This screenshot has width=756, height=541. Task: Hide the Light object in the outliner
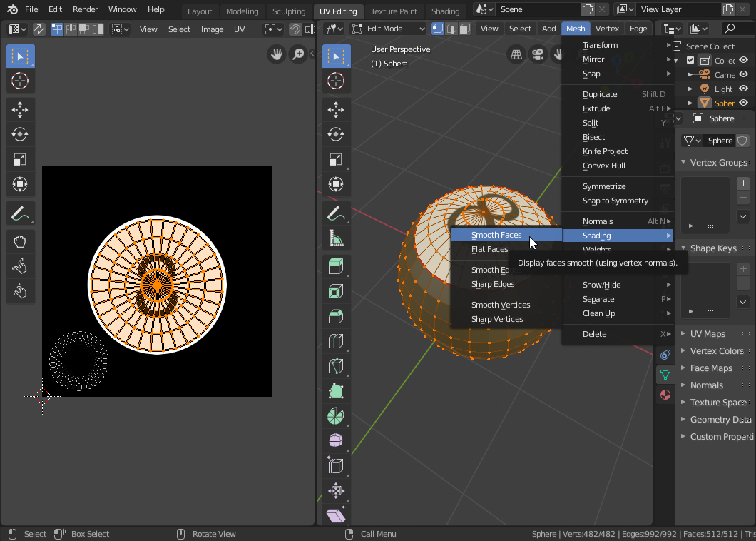pos(743,89)
